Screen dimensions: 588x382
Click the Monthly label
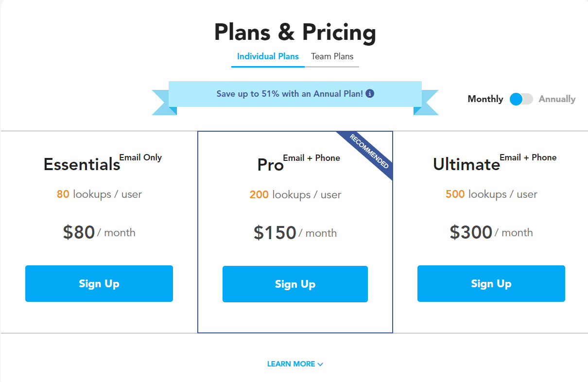(x=485, y=99)
